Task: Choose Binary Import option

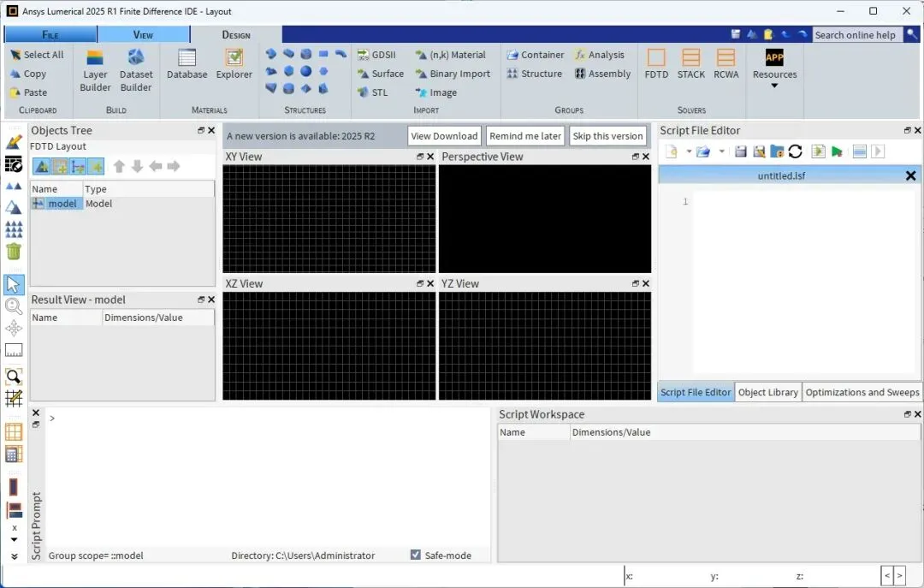Action: coord(453,74)
